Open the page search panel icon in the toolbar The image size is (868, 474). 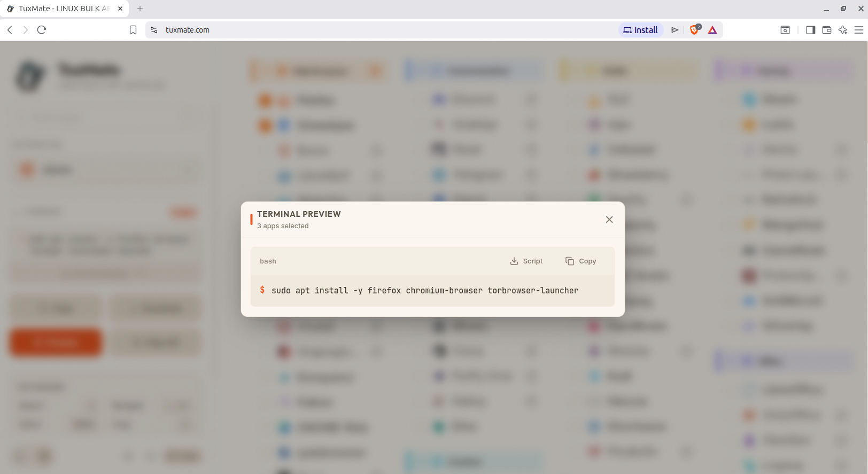pyautogui.click(x=785, y=30)
